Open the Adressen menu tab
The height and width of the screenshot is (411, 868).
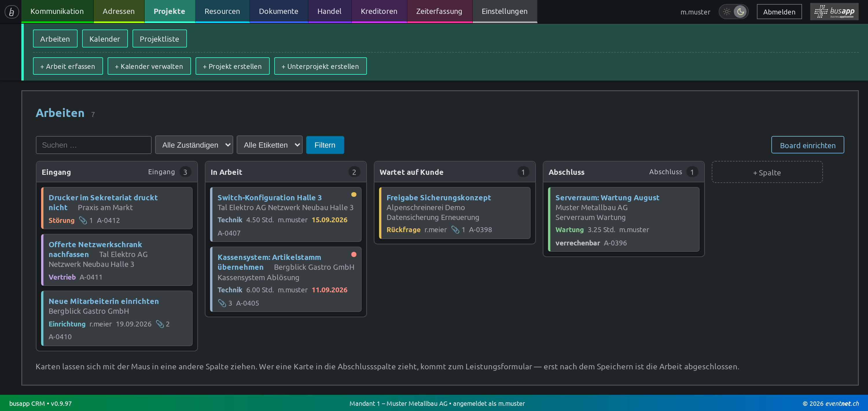point(119,12)
